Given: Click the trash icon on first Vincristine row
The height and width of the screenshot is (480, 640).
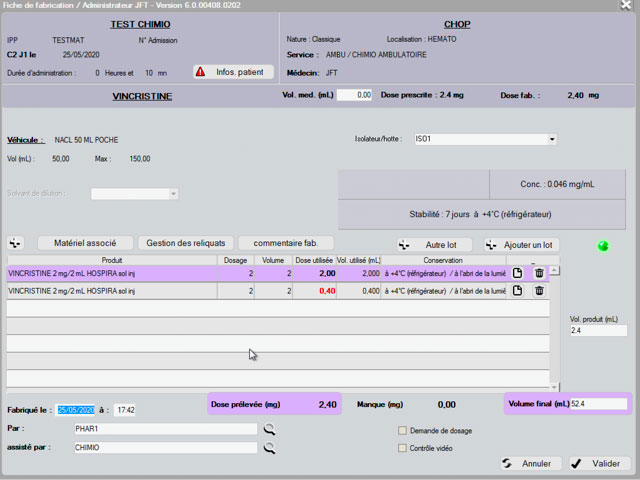Looking at the screenshot, I should 539,273.
